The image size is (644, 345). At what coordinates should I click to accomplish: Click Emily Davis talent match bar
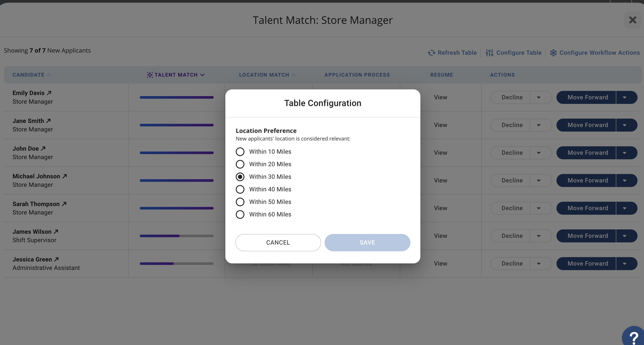(177, 97)
